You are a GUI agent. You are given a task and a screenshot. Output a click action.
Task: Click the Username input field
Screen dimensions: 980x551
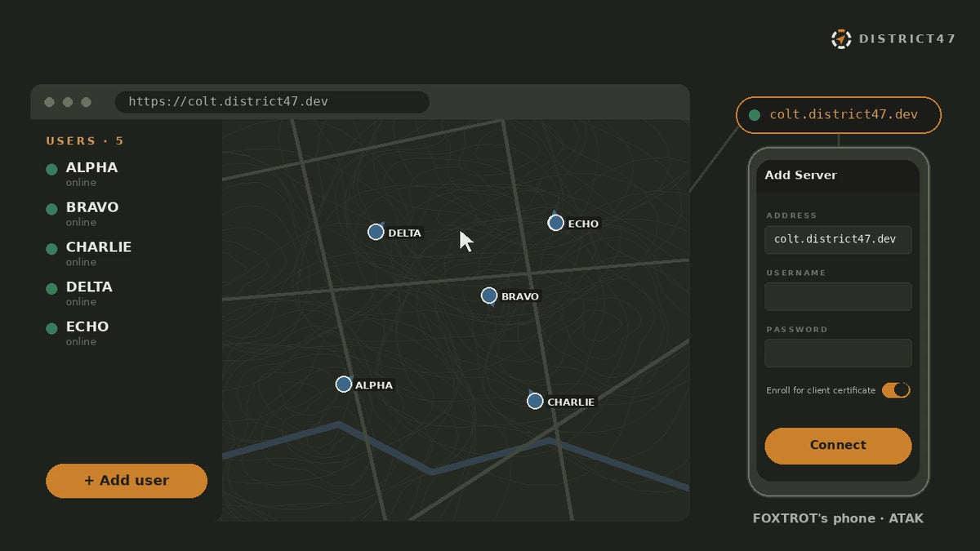[838, 296]
